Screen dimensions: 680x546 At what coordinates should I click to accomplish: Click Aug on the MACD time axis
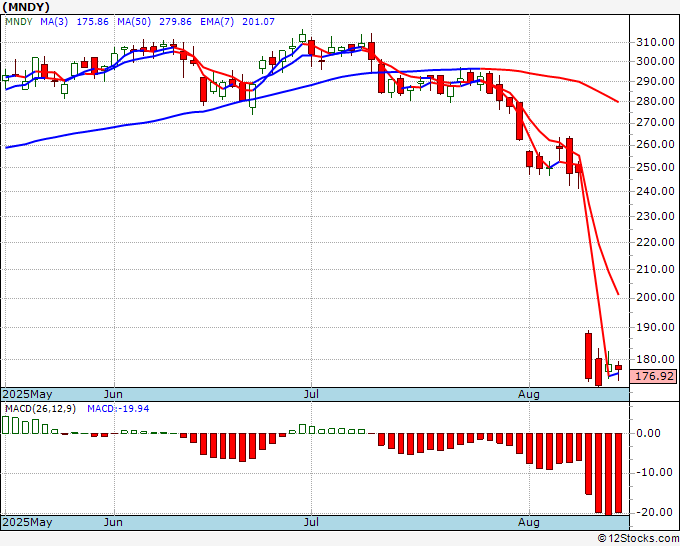529,522
